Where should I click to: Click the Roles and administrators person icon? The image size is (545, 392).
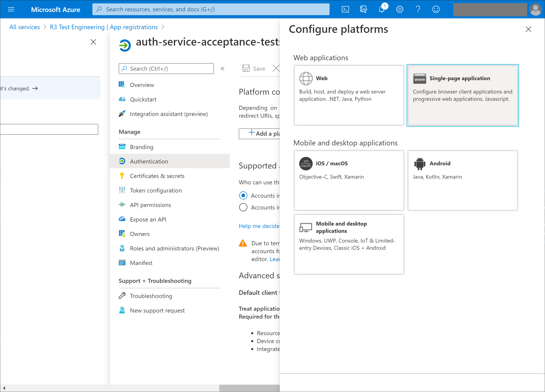(122, 248)
